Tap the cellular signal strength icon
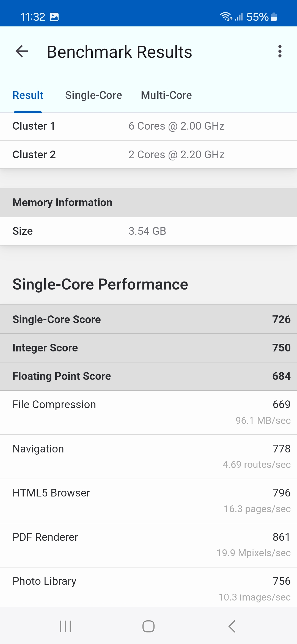This screenshot has width=297, height=644. 239,17
